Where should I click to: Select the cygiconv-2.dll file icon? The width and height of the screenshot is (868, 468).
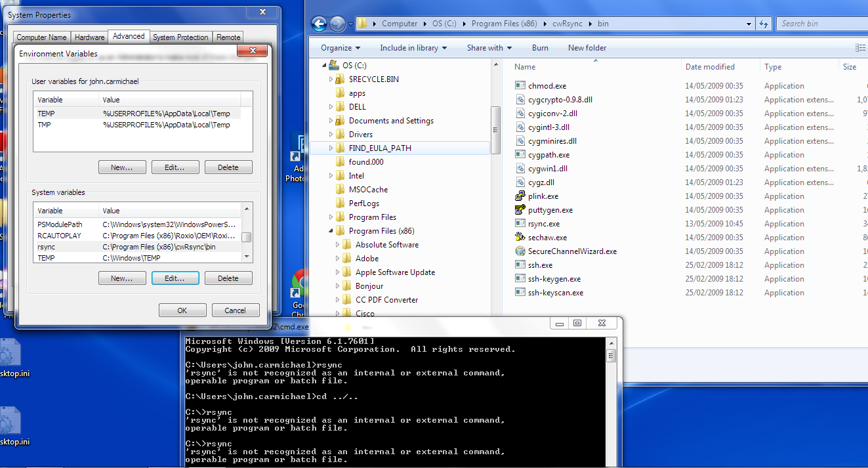coord(520,114)
